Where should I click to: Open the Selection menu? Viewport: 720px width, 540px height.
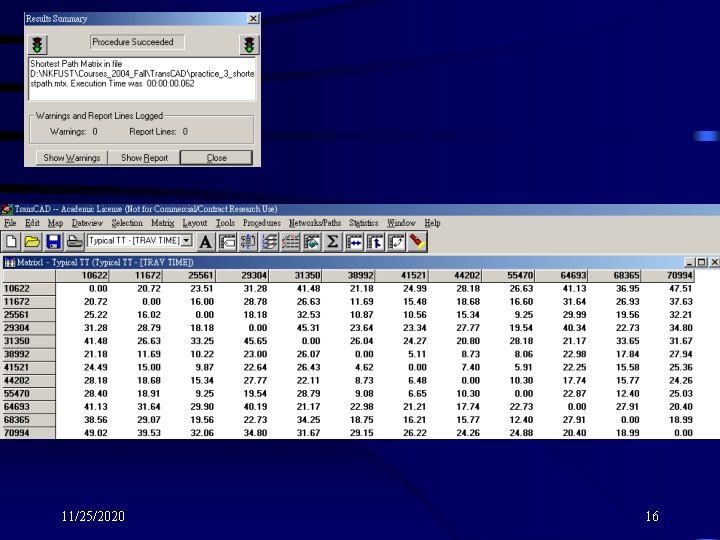click(127, 223)
